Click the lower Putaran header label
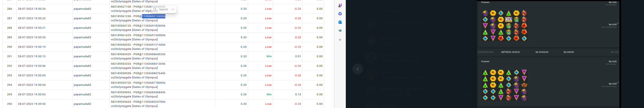Viewport: 644px width, 108px height. [485, 62]
